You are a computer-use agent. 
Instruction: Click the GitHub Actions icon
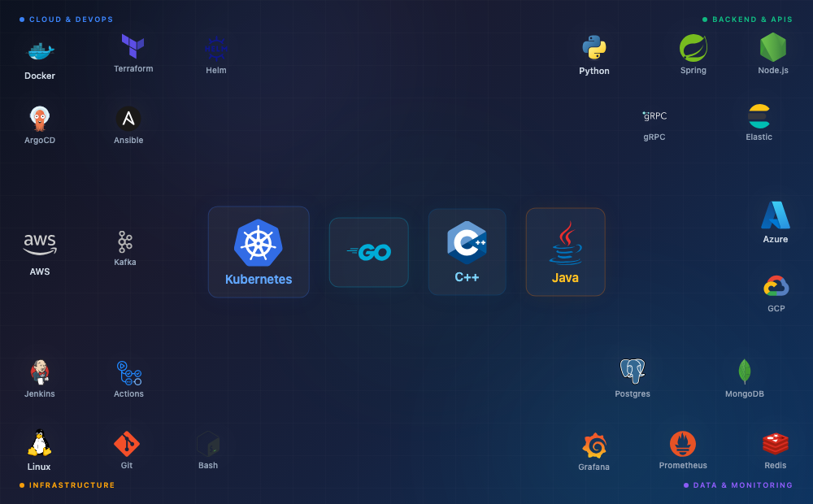128,373
